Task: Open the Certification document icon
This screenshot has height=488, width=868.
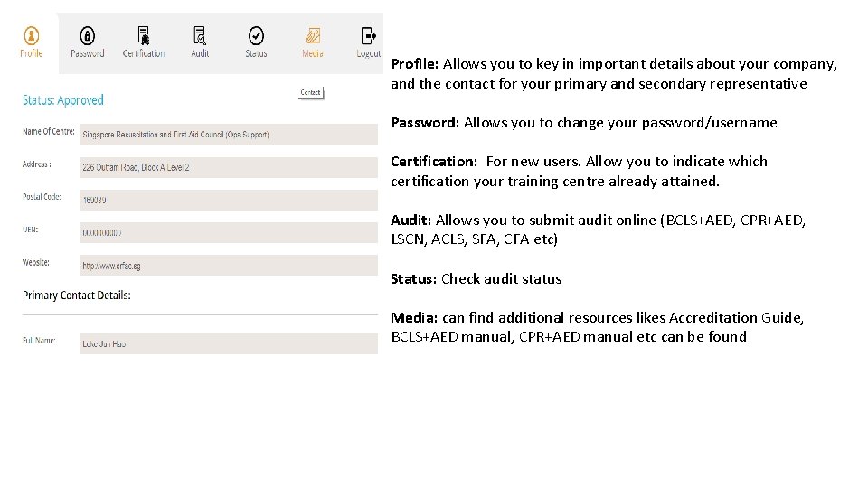Action: coord(144,36)
